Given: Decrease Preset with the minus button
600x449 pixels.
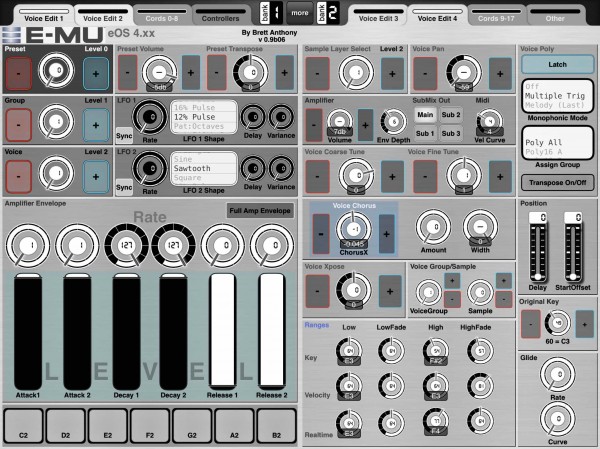Looking at the screenshot, I should coord(18,73).
